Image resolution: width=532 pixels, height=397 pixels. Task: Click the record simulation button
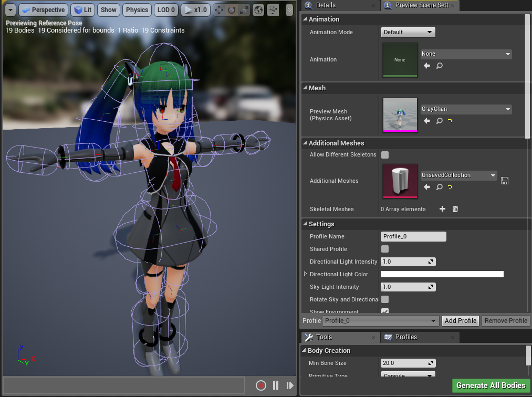(x=260, y=385)
